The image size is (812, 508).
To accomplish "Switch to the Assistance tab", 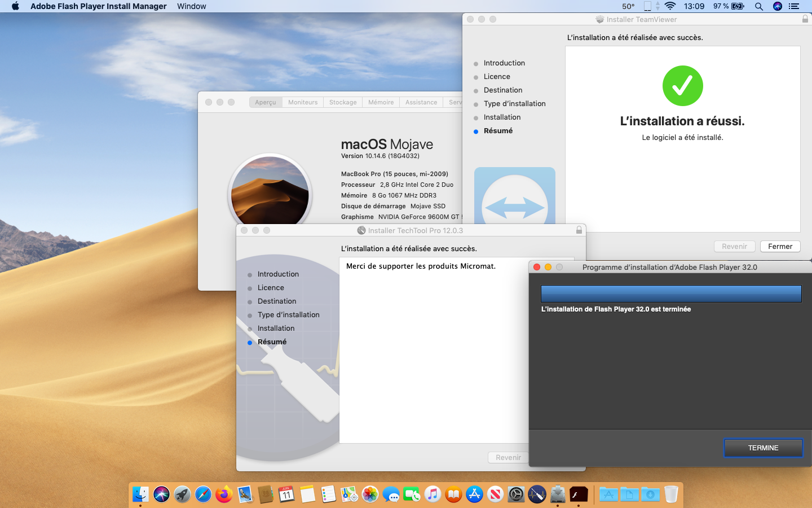I will [x=421, y=102].
